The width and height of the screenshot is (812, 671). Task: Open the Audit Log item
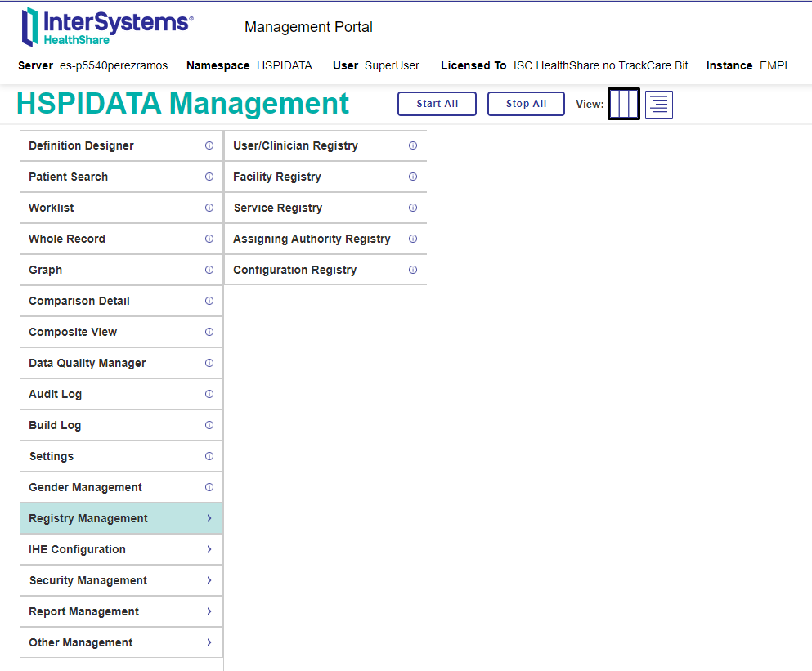(121, 394)
